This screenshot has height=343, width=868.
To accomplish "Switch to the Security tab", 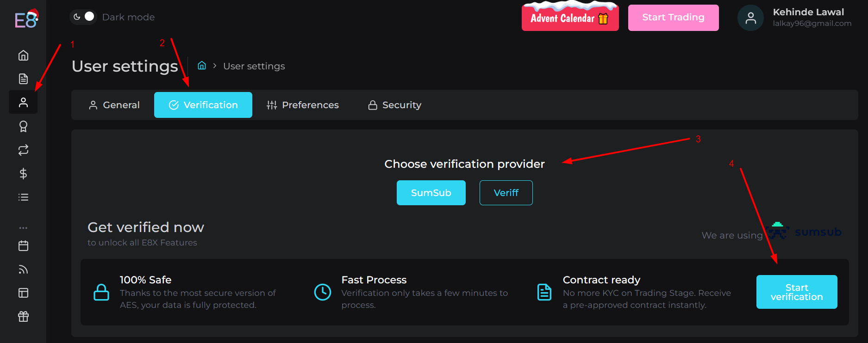I will tap(394, 105).
